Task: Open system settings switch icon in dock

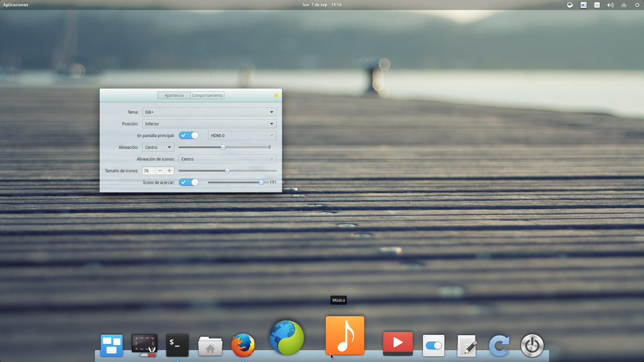Action: (433, 346)
